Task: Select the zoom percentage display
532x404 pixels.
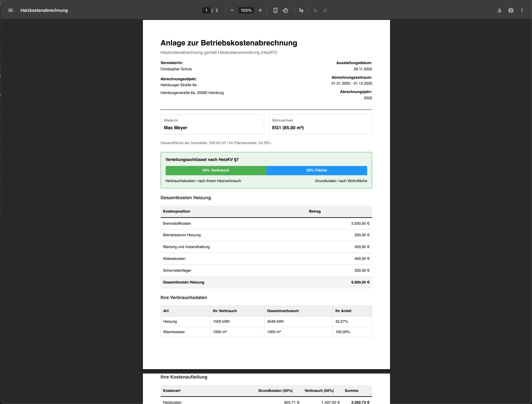Action: (246, 10)
